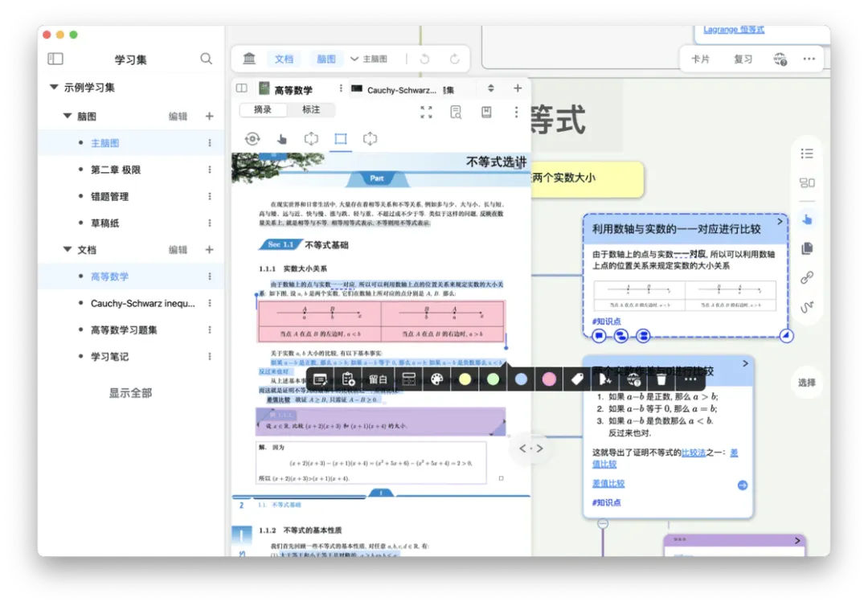
Task: Follow the 差值比较 link in card
Action: click(608, 484)
